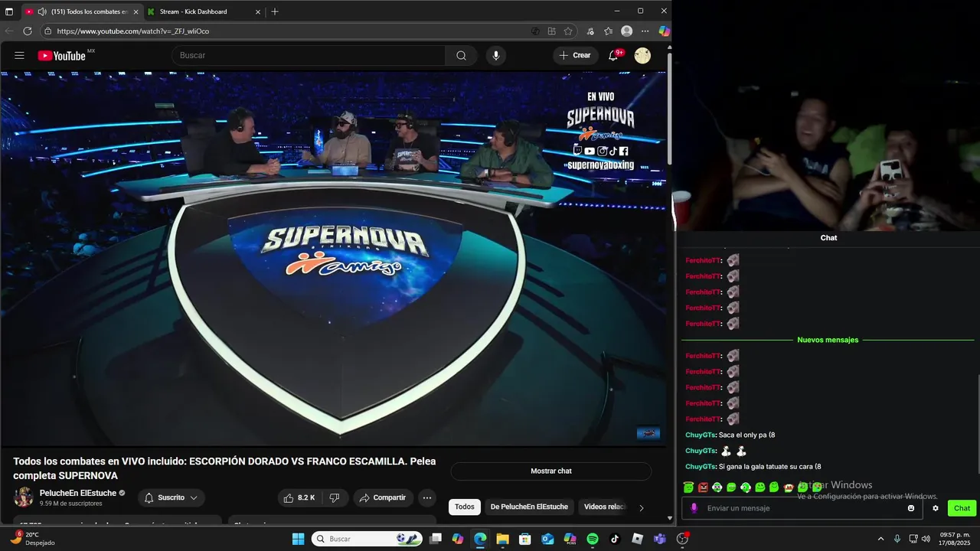Mute the YouTube tab audio
Screen dimensions: 980x551
[x=42, y=11]
